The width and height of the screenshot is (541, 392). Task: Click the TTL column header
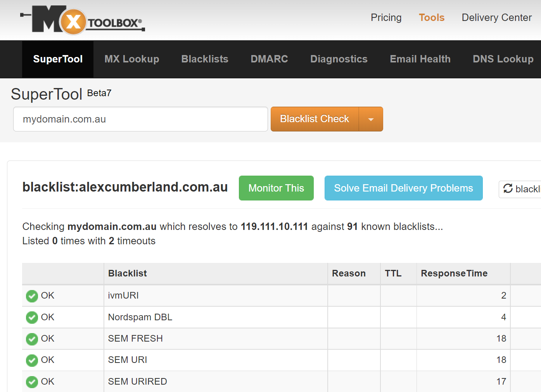point(399,273)
